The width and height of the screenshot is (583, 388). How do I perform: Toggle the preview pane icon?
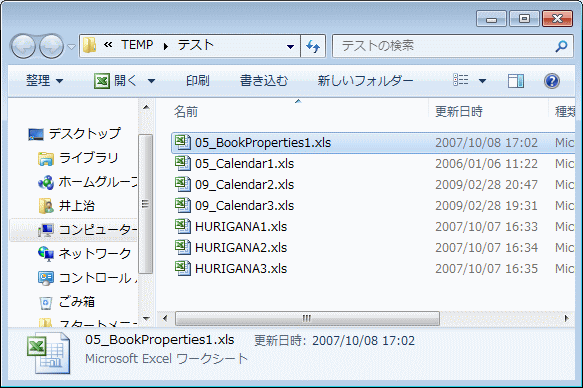click(516, 81)
